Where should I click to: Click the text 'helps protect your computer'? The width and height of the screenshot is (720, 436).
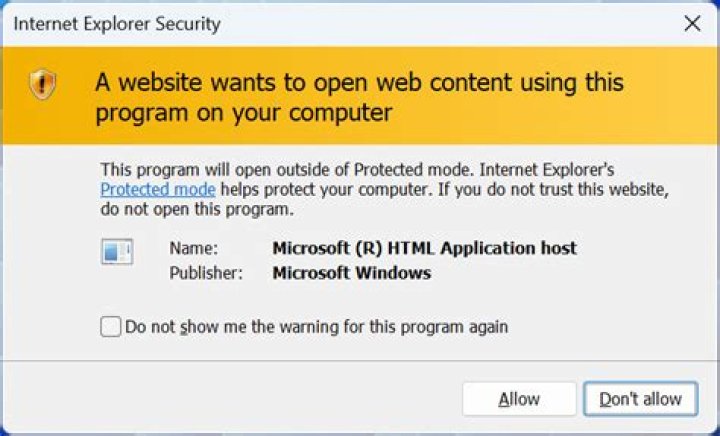click(326, 190)
